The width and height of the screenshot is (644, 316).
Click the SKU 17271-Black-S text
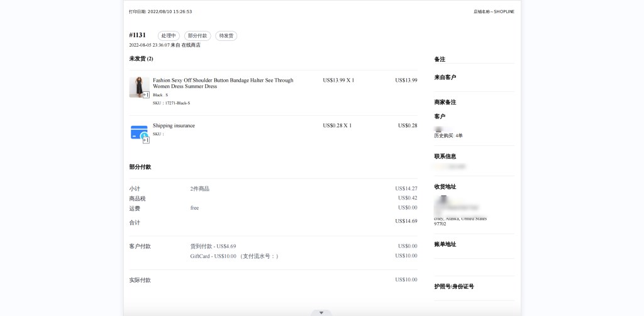point(171,103)
